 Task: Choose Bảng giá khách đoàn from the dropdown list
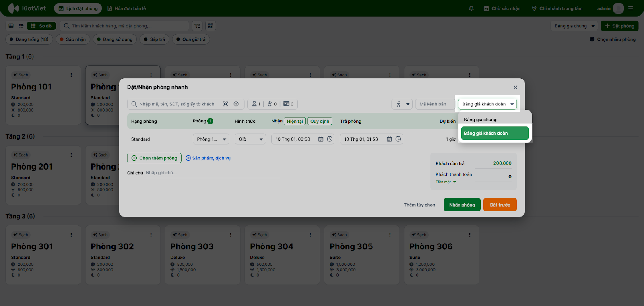tap(495, 133)
